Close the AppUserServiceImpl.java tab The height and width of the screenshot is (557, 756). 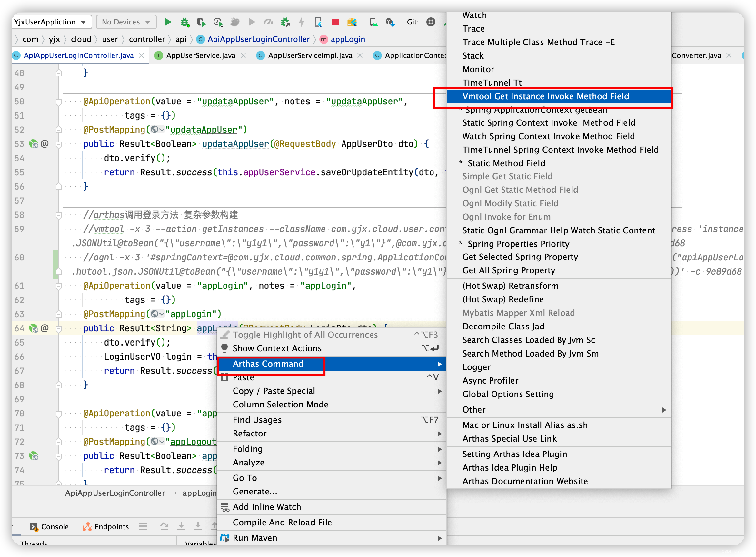click(360, 56)
